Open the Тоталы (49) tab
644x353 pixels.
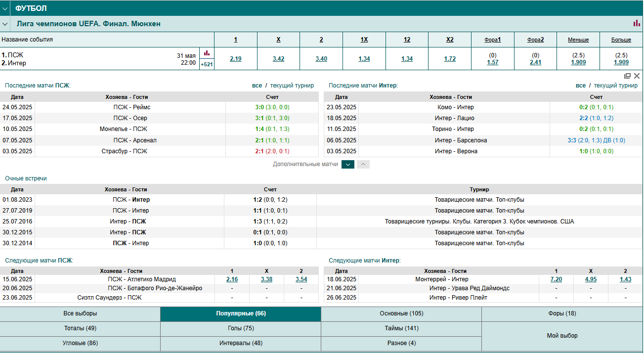pyautogui.click(x=80, y=328)
